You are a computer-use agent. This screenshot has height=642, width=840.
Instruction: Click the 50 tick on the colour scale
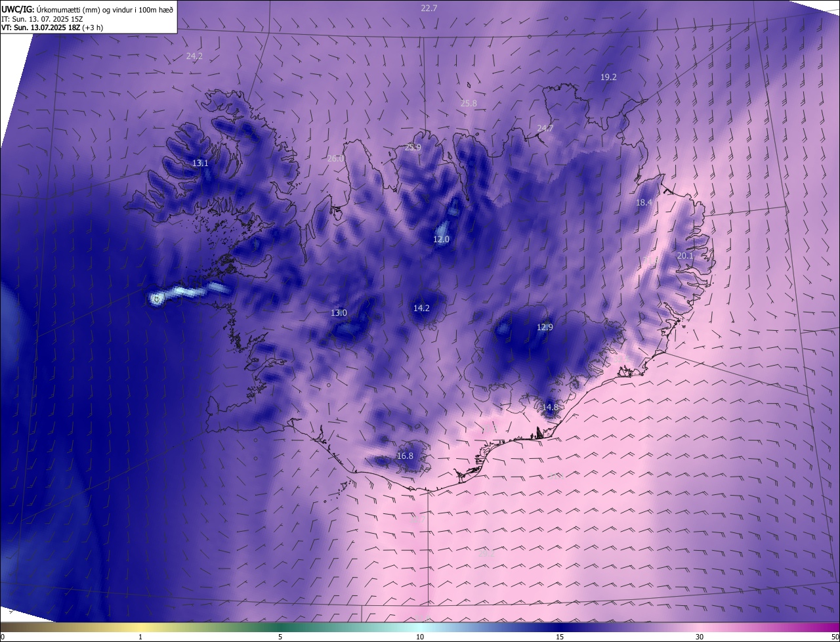tap(835, 637)
